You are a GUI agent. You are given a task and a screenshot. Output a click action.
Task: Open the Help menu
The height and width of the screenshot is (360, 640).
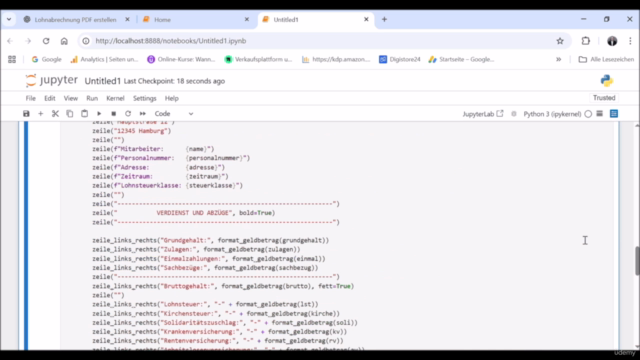point(171,98)
